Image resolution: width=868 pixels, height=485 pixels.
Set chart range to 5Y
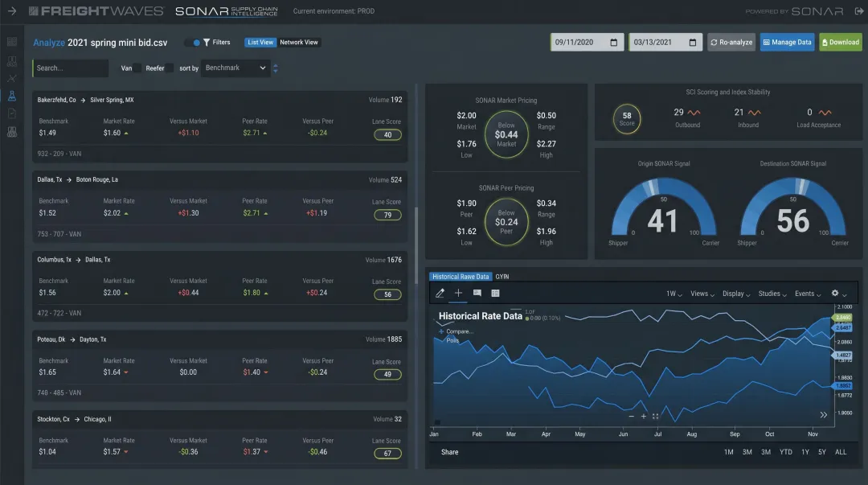click(822, 452)
